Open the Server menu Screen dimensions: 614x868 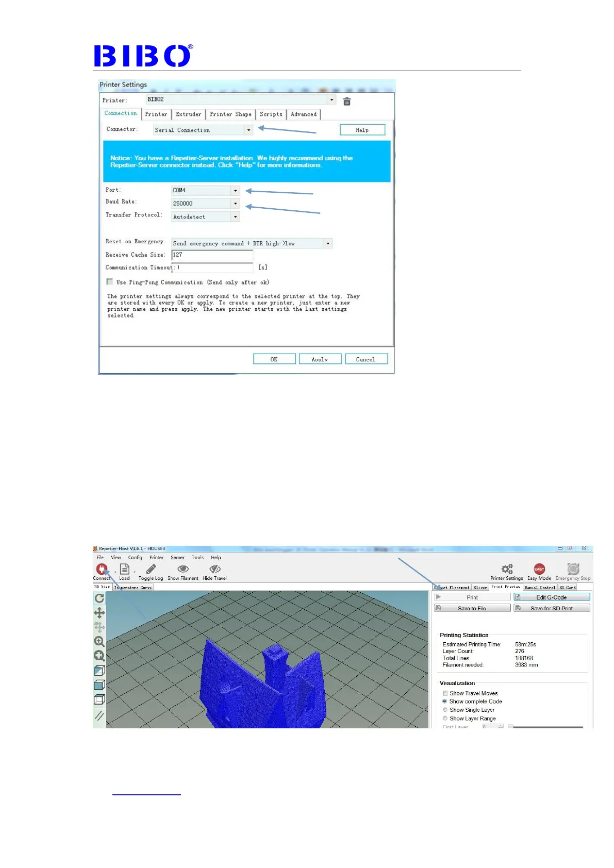click(x=177, y=557)
